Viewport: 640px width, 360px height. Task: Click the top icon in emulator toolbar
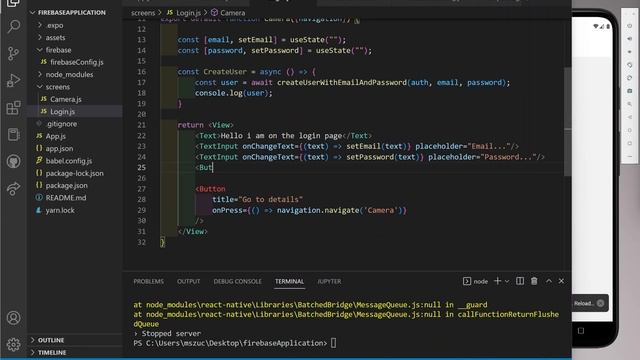click(630, 26)
